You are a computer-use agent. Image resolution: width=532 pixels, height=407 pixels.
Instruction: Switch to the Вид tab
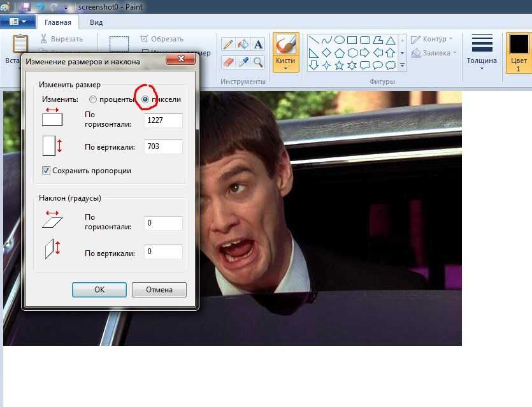96,22
